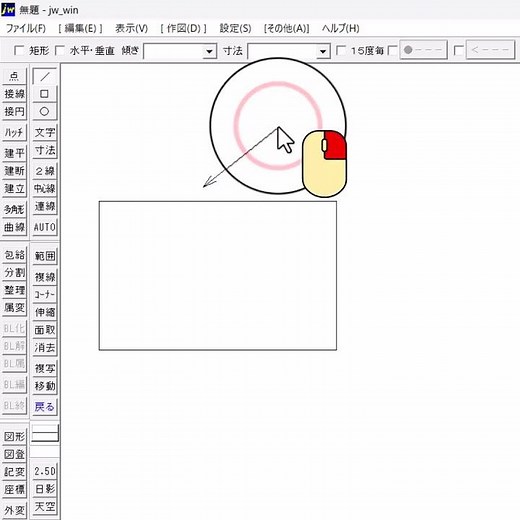
Task: Open the ヘルプ(H) menu
Action: click(341, 28)
